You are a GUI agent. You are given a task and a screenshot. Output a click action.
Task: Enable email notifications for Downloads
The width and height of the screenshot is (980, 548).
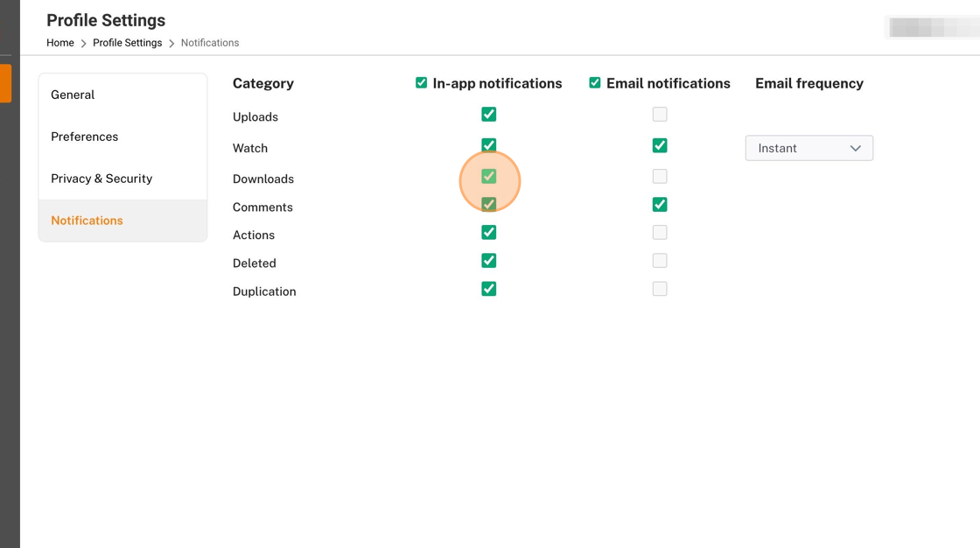click(x=660, y=177)
